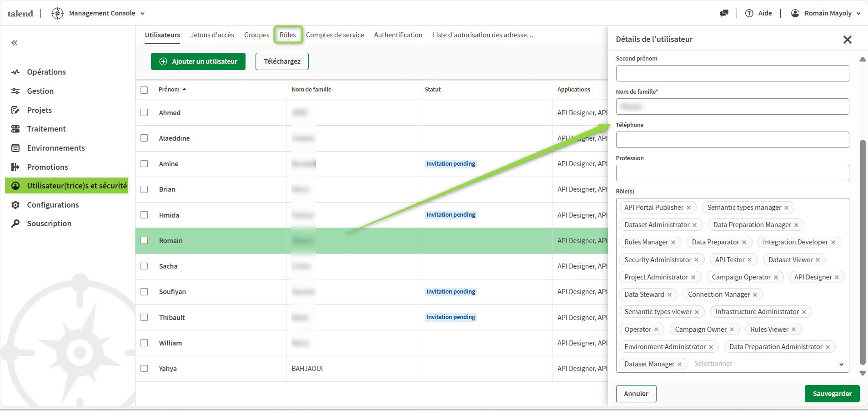Select the Souscription sidebar icon

(x=15, y=223)
